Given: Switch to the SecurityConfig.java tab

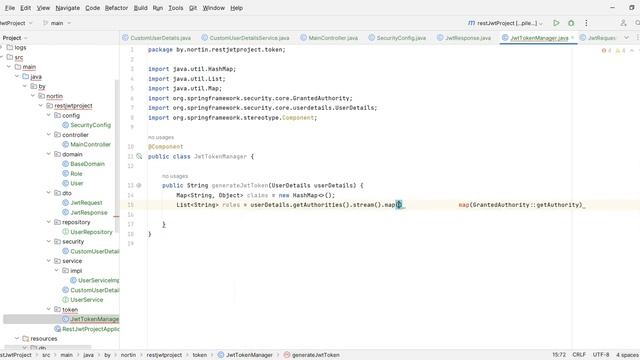Looking at the screenshot, I should (397, 38).
